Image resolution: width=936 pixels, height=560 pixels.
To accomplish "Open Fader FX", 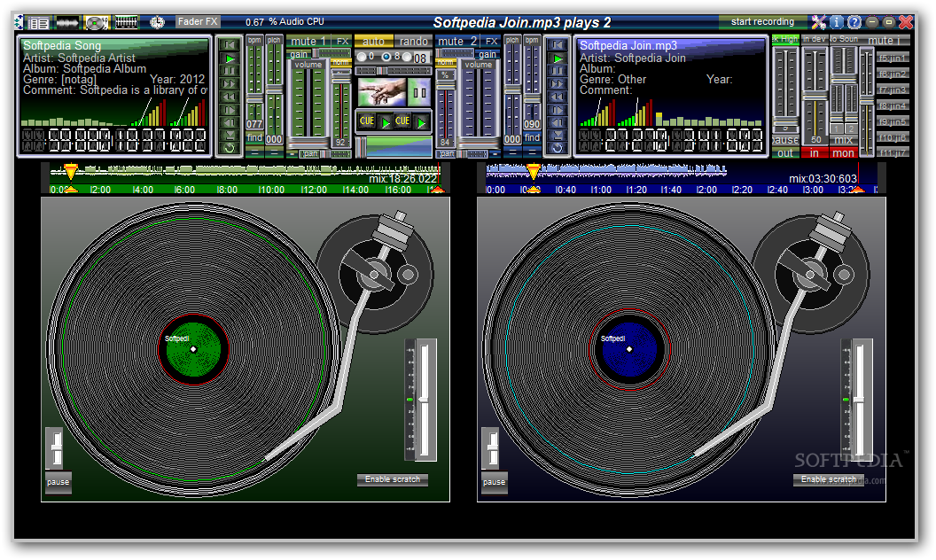I will [198, 21].
